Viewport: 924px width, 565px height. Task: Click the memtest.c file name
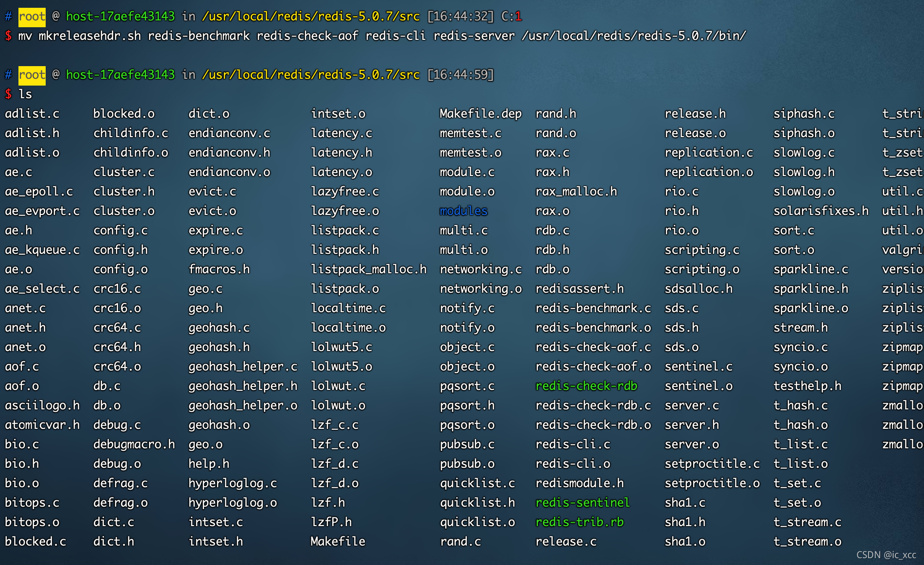coord(470,133)
